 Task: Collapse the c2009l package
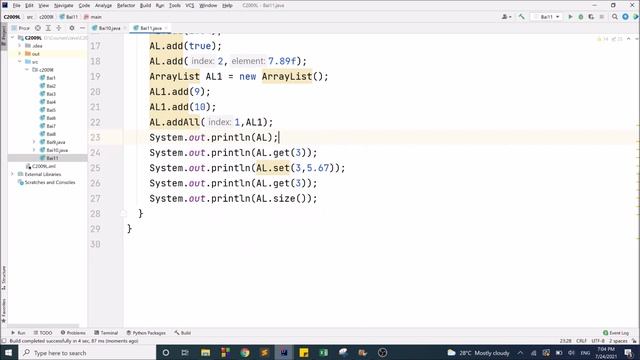[27, 70]
